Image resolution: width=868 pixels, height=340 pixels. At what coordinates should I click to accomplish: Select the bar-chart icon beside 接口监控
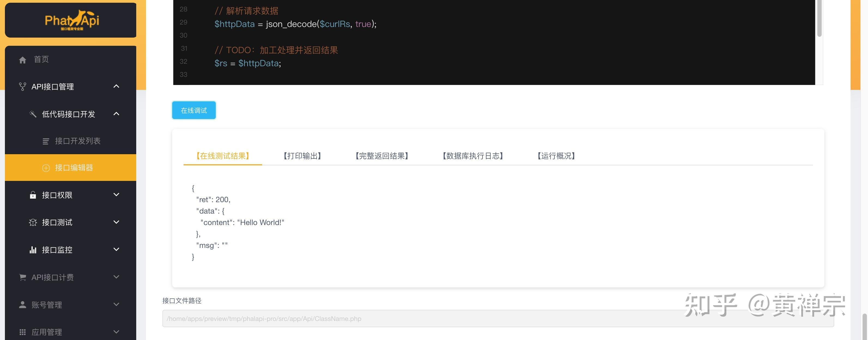tap(33, 250)
